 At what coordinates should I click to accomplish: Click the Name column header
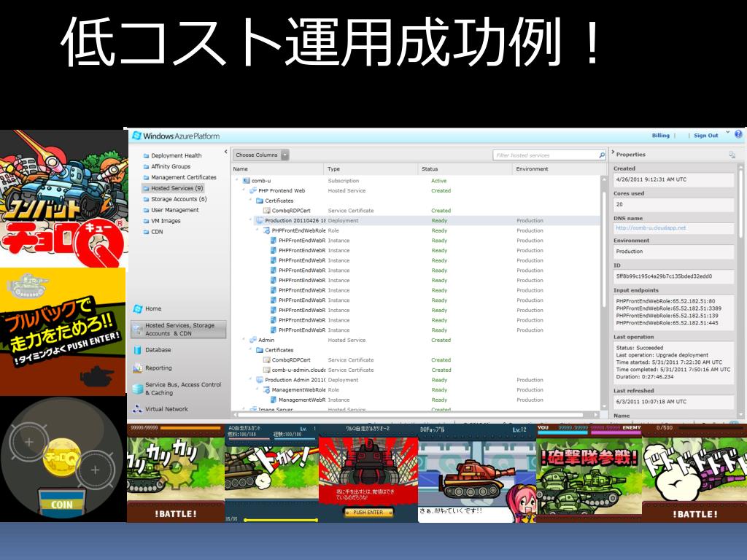[277, 169]
